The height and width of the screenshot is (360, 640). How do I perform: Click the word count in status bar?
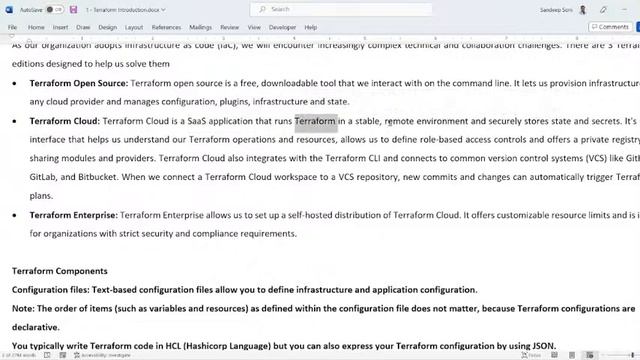[x=19, y=355]
